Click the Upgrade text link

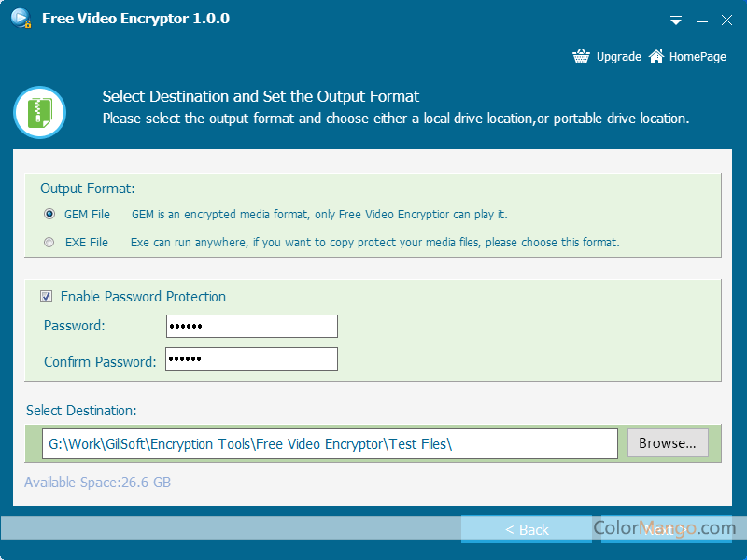(x=618, y=57)
